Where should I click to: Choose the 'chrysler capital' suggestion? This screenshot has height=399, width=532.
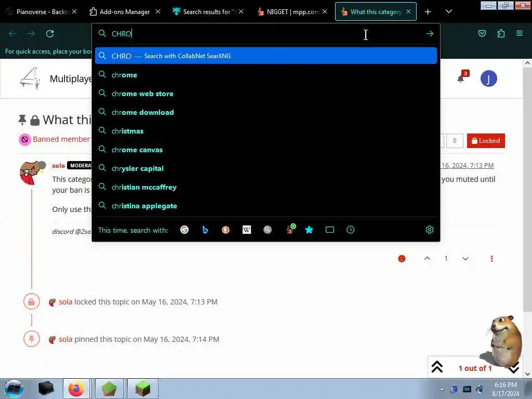[x=266, y=168]
